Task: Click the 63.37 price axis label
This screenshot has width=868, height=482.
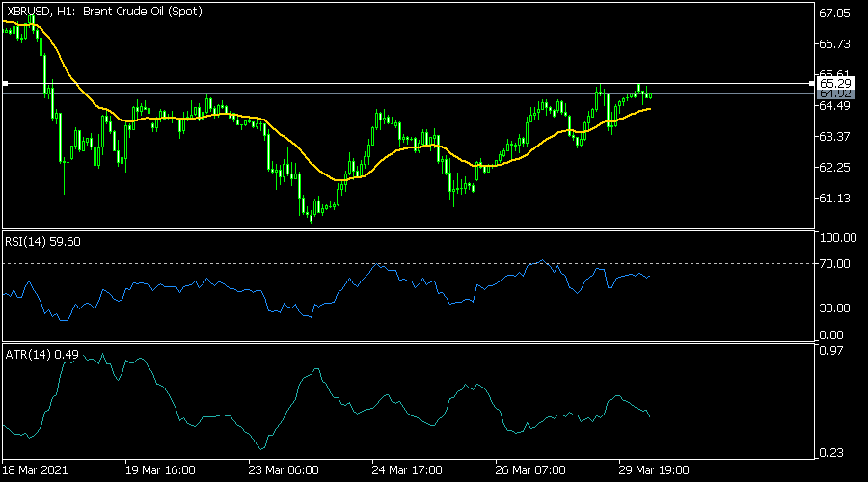Action: (833, 137)
